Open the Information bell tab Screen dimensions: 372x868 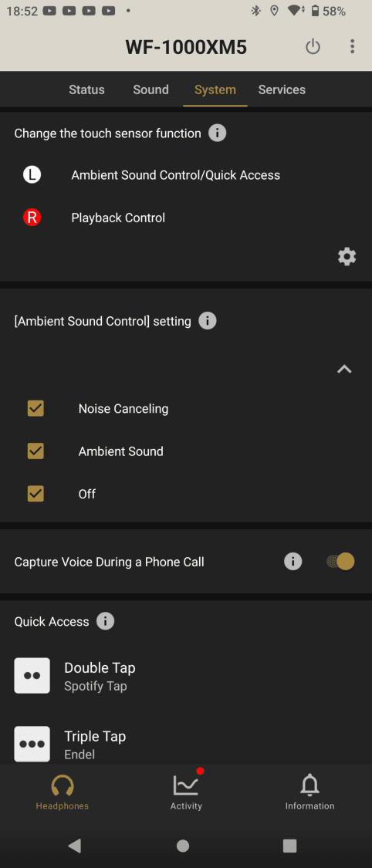(x=309, y=792)
